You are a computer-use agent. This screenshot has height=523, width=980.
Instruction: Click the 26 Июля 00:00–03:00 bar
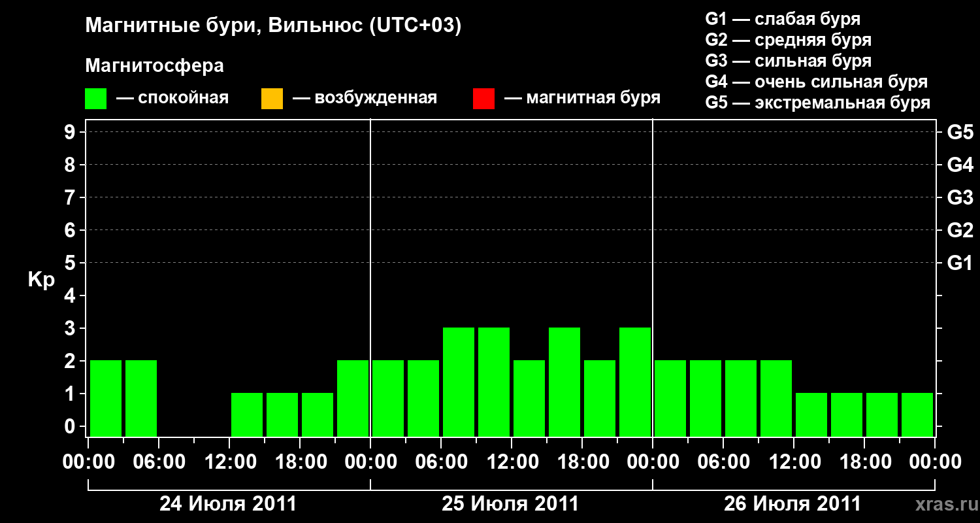coord(670,398)
